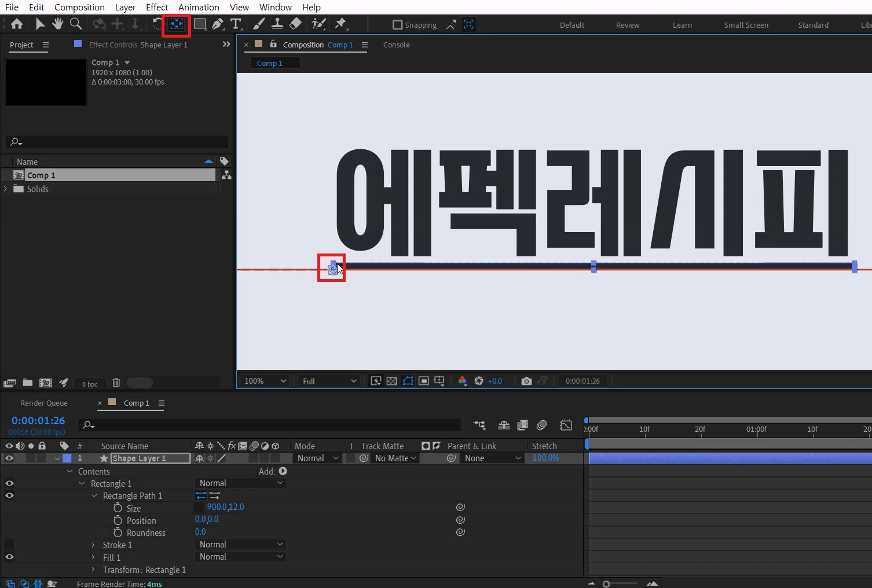Select the Selection arrow tool
872x588 pixels.
point(40,24)
